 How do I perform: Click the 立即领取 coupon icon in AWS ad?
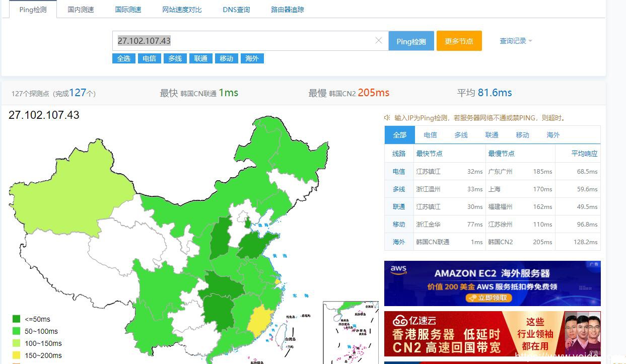tap(488, 298)
